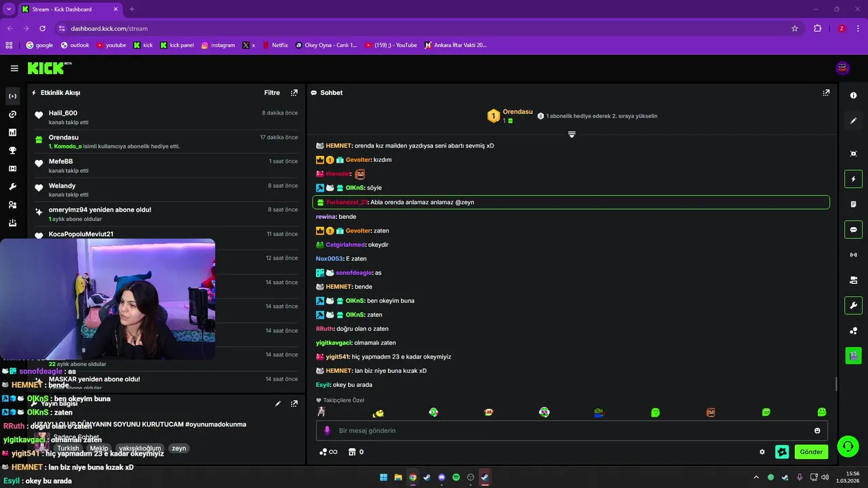Image resolution: width=868 pixels, height=488 pixels.
Task: Click username HEMNET in top chat message
Action: pyautogui.click(x=338, y=146)
